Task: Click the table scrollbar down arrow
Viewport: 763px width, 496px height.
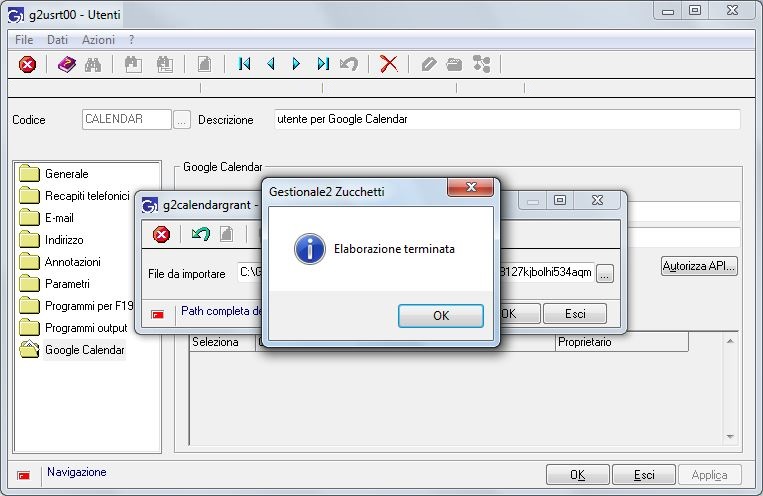Action: tap(730, 437)
